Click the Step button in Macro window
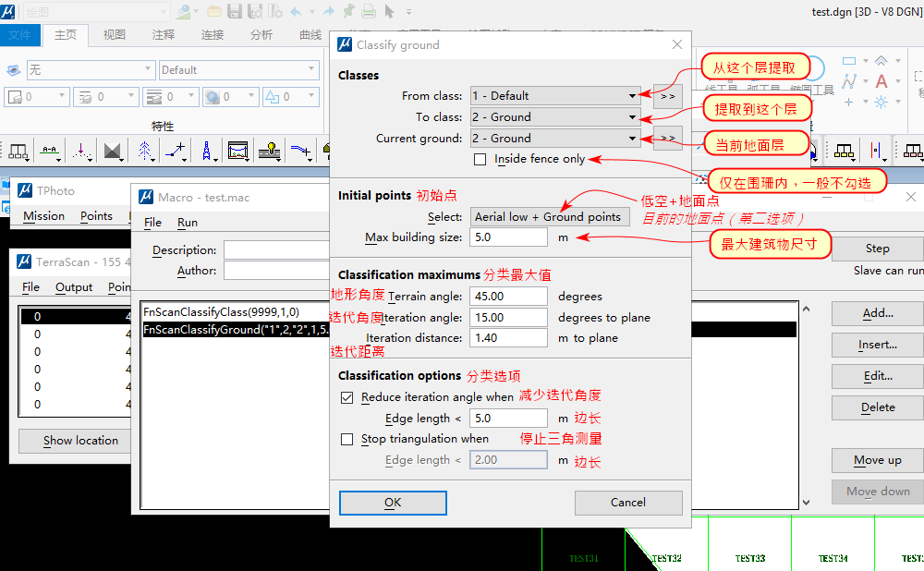Screen dimensions: 924x571 pos(878,249)
